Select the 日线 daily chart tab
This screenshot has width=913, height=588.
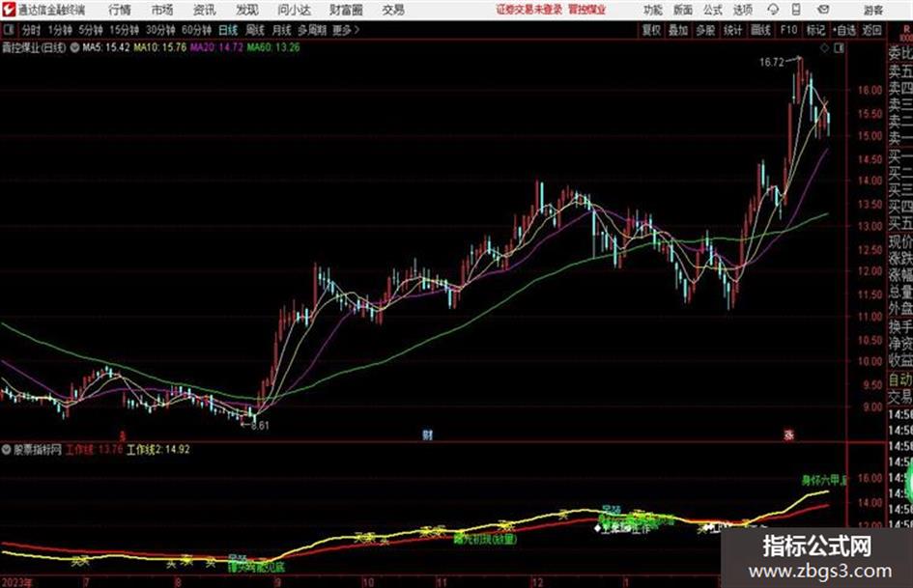(228, 30)
